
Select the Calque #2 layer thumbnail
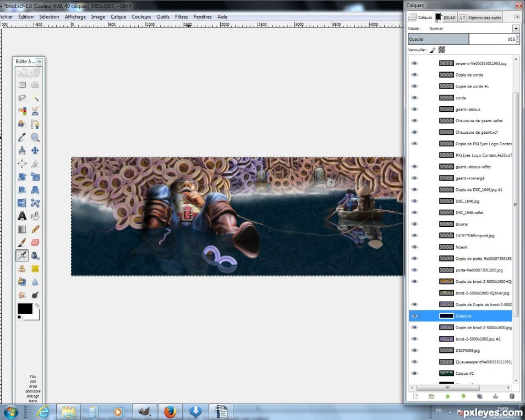[x=446, y=373]
